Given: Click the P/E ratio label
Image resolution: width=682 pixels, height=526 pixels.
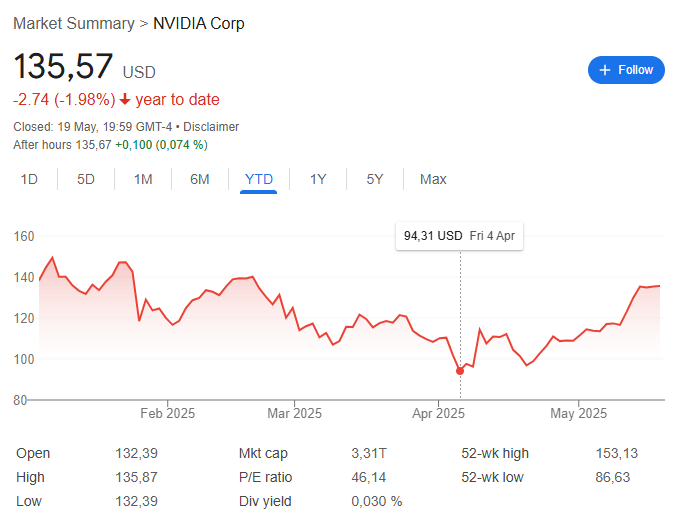Looking at the screenshot, I should [265, 477].
